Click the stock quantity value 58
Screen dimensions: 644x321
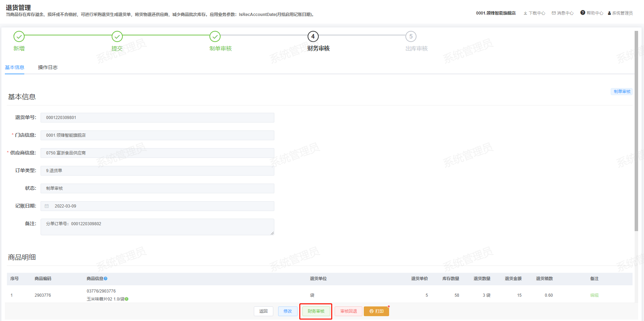[457, 295]
